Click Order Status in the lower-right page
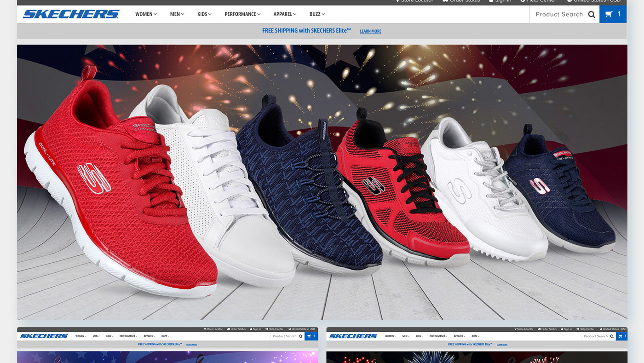Screen dimensions: 644x363 547,329
